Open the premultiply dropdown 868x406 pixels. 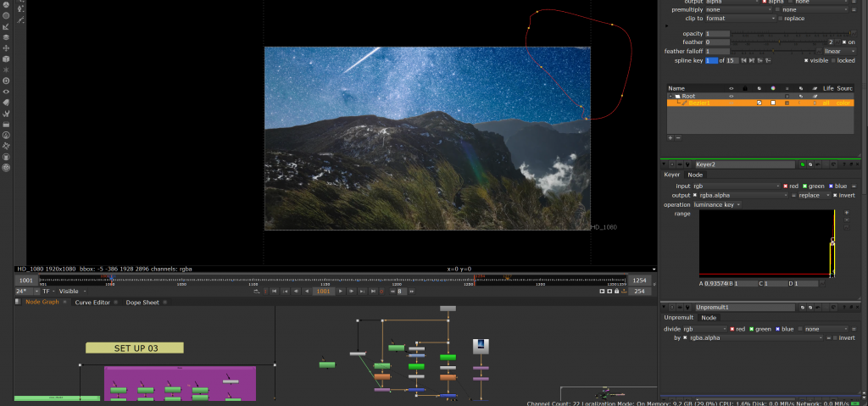737,9
